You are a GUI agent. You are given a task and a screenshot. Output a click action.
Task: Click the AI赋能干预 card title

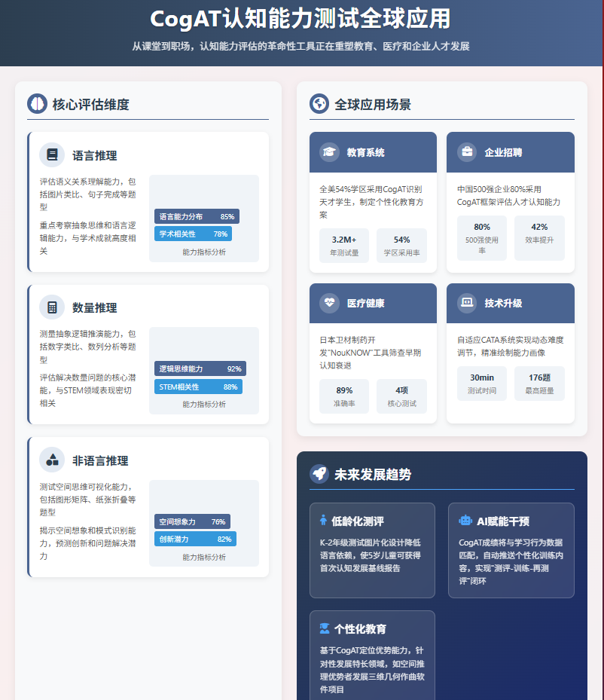pyautogui.click(x=503, y=521)
